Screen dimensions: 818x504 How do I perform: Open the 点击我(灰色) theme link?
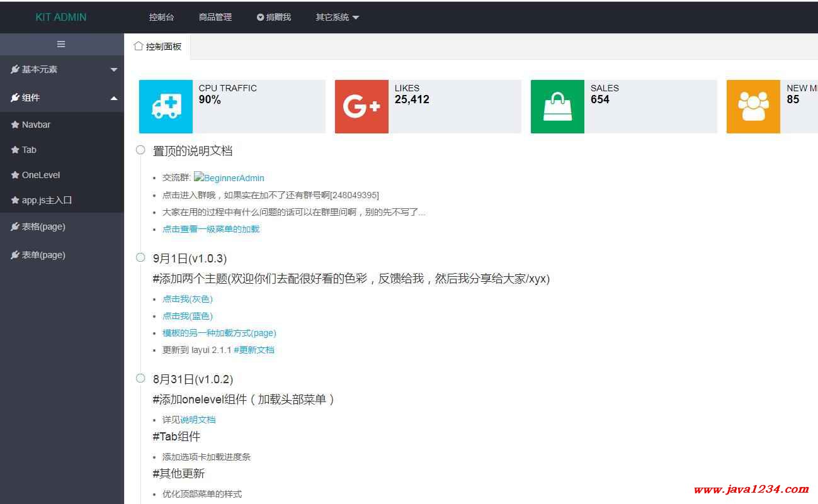[188, 299]
